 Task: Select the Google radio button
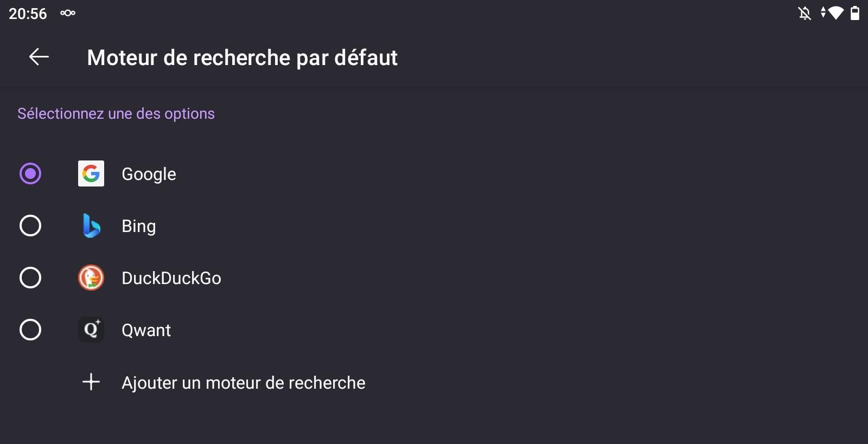coord(30,173)
